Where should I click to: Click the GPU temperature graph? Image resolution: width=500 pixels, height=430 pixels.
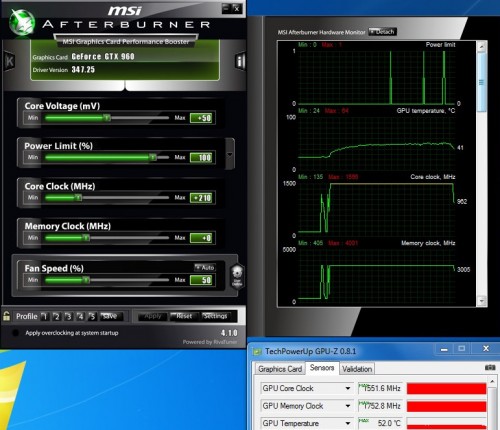click(x=377, y=143)
